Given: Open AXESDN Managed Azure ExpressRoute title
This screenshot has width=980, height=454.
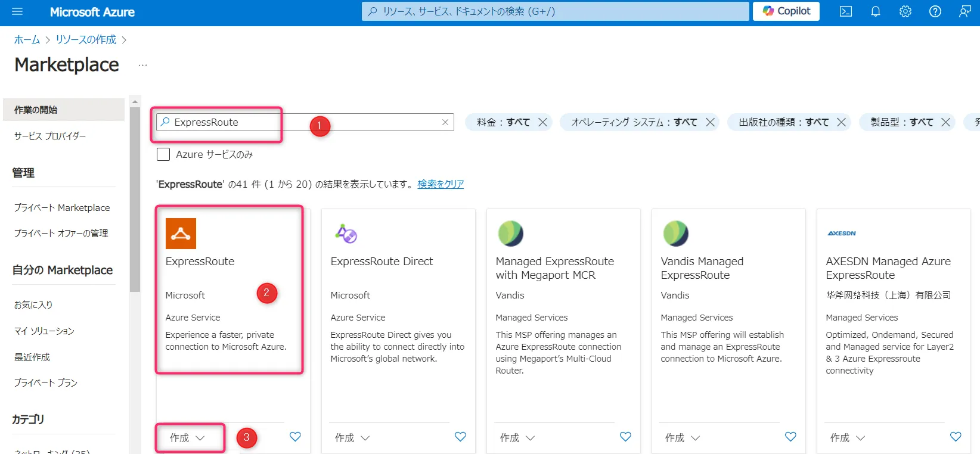Looking at the screenshot, I should [x=888, y=268].
